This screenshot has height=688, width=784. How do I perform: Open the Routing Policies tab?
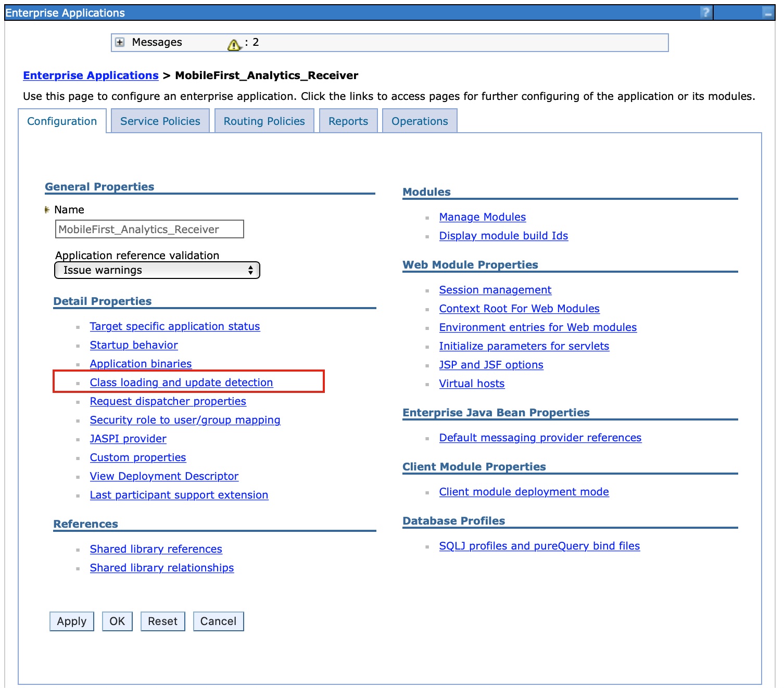(264, 121)
